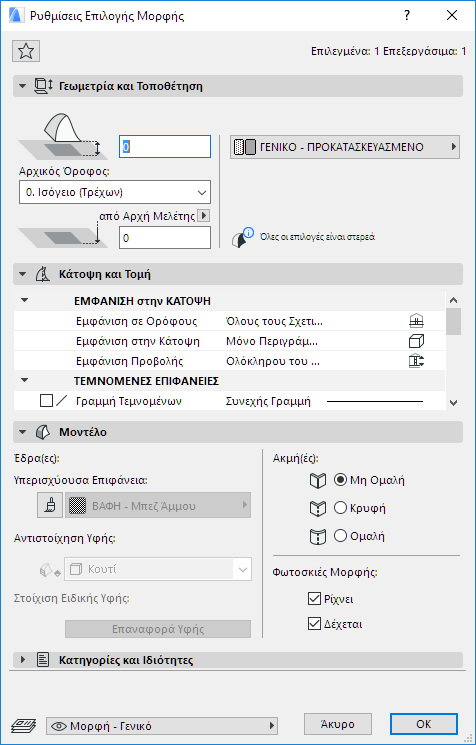Click the Ολόκληρου του ... value
This screenshot has height=745, width=476.
273,361
